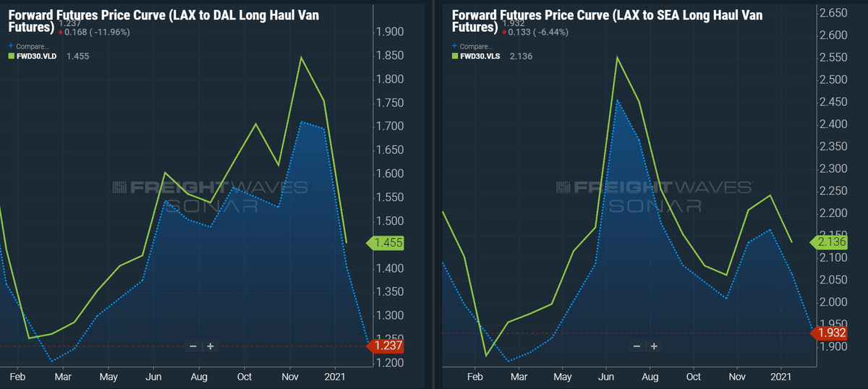Zoom out on the LAX to SEA chart

[637, 346]
